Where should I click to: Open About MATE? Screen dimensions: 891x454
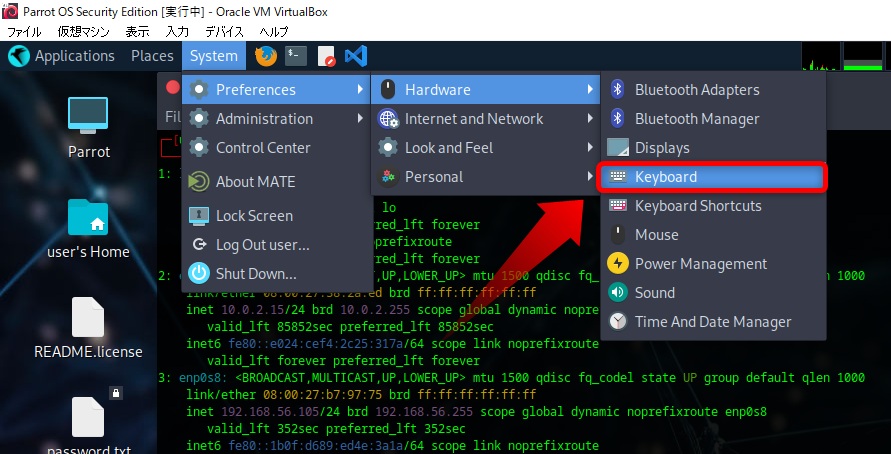pos(276,181)
